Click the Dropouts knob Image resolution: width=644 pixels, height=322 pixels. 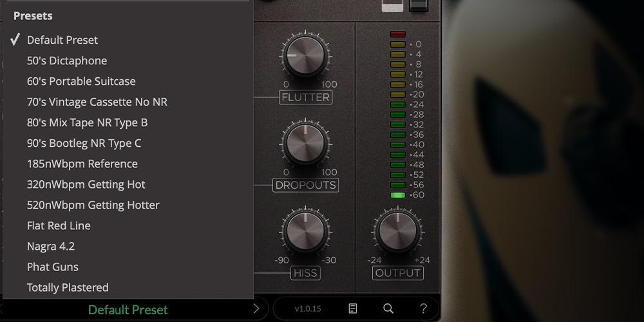click(x=305, y=144)
